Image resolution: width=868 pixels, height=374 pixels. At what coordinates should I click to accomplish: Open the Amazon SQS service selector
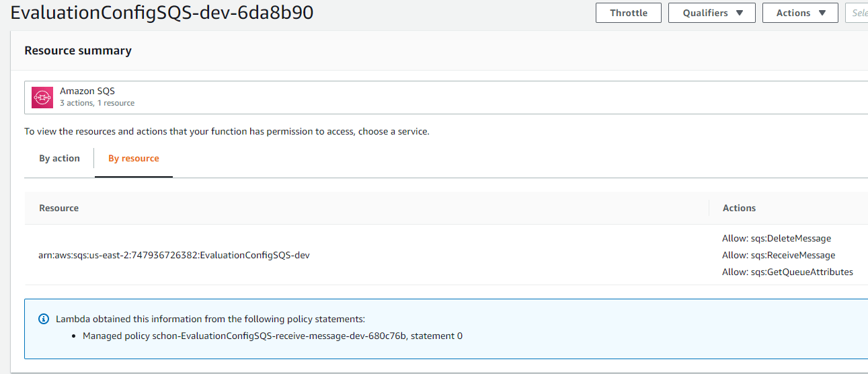[446, 98]
